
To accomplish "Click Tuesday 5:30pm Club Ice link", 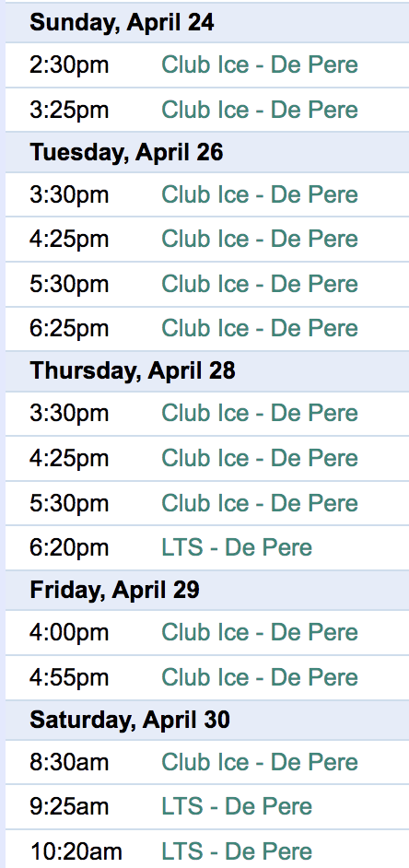I will click(260, 284).
